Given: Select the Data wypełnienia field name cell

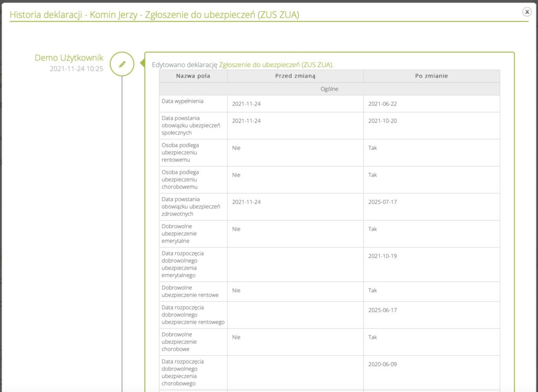Looking at the screenshot, I should point(182,101).
